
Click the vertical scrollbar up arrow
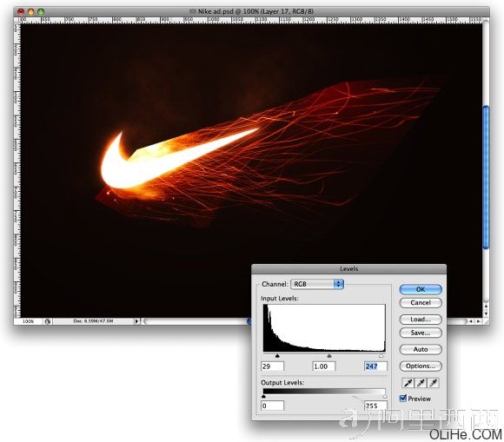(486, 307)
